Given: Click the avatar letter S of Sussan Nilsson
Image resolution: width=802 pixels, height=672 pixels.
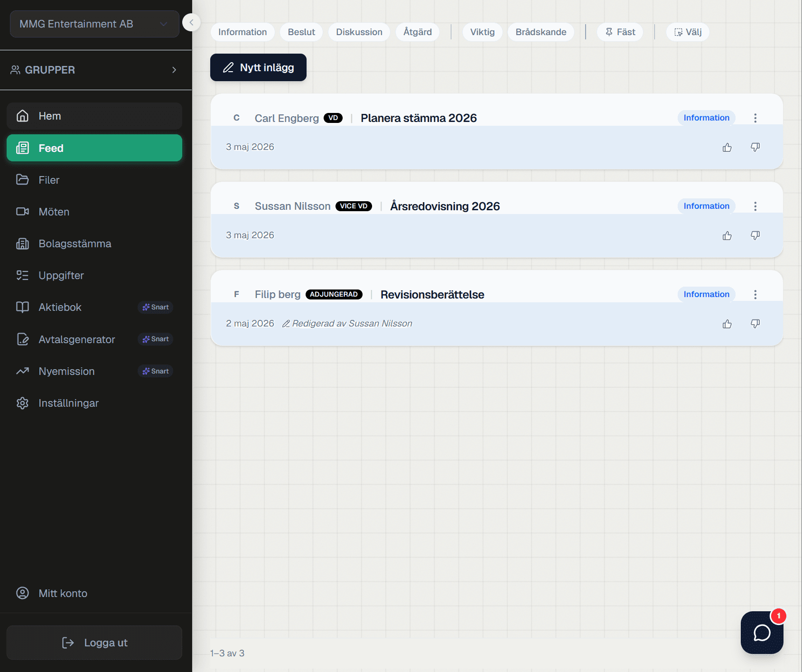Looking at the screenshot, I should coord(236,206).
